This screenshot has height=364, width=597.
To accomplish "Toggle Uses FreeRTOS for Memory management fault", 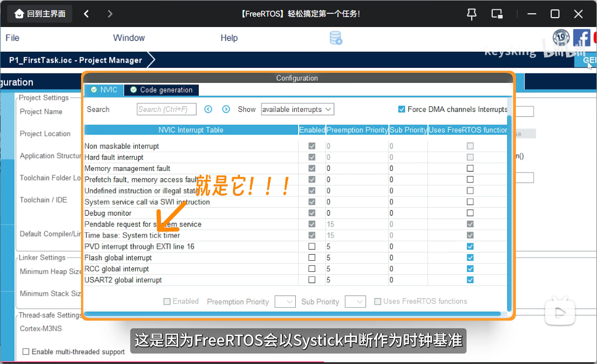I will click(470, 168).
